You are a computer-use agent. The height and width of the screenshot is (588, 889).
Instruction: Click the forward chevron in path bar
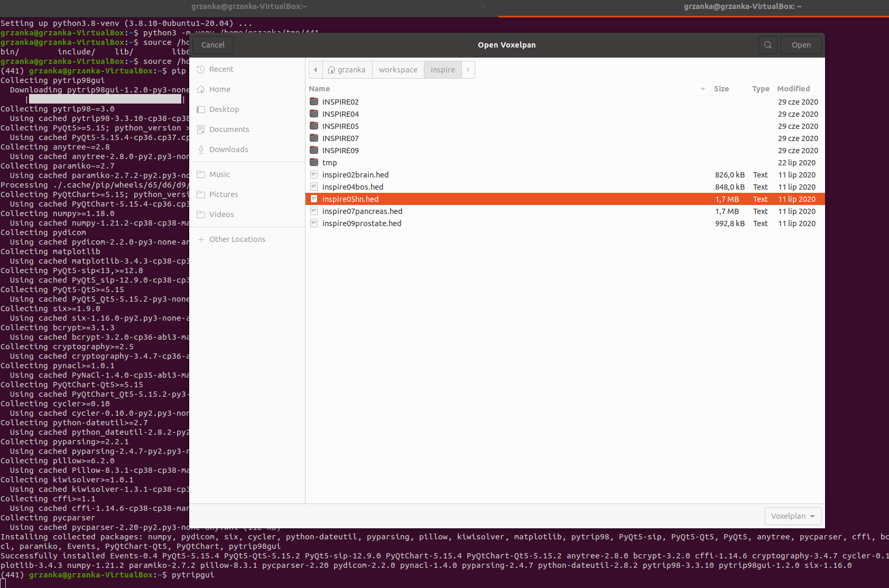tap(467, 69)
